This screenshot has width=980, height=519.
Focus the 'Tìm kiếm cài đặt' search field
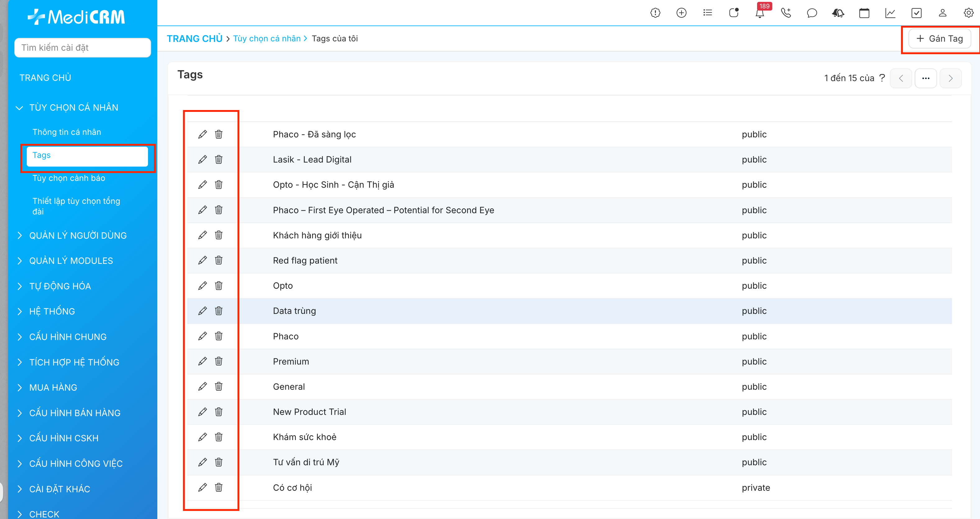(x=83, y=48)
